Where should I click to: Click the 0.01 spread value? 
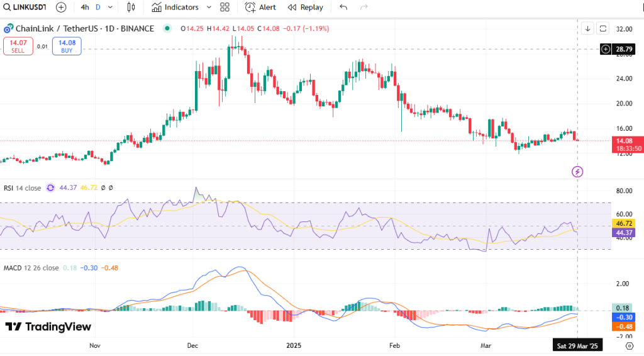pos(42,47)
